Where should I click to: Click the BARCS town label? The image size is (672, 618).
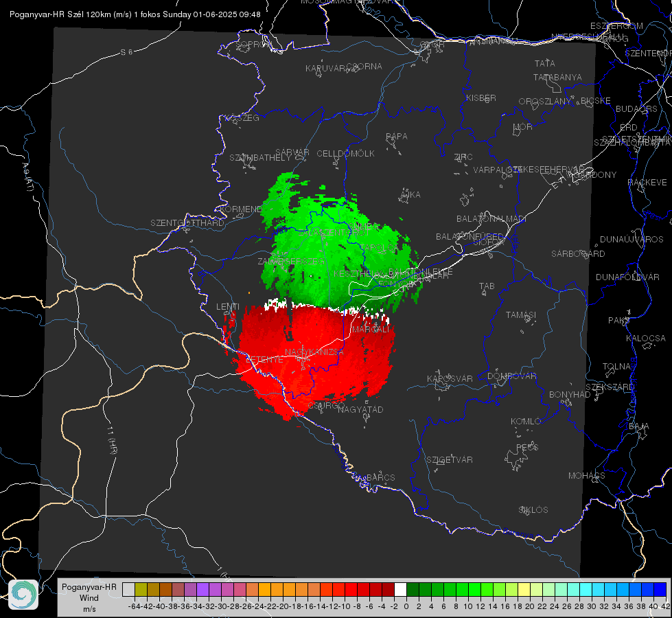click(380, 477)
